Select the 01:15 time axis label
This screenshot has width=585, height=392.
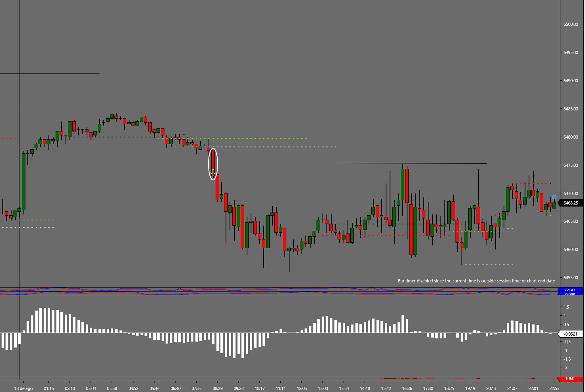coord(49,388)
